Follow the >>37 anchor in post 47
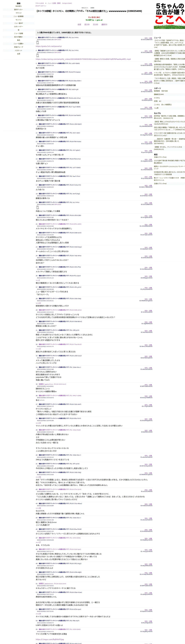The height and width of the screenshot is (644, 185). coord(38,542)
